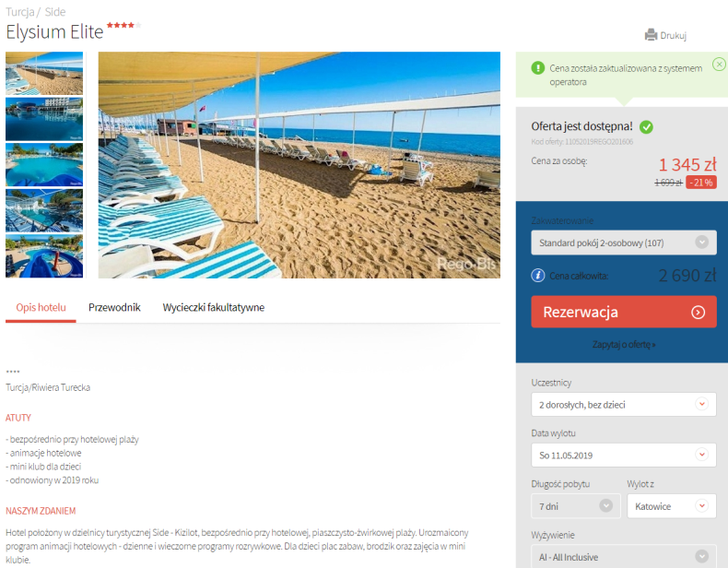Click the Side breadcrumb link
The height and width of the screenshot is (568, 728).
[55, 12]
